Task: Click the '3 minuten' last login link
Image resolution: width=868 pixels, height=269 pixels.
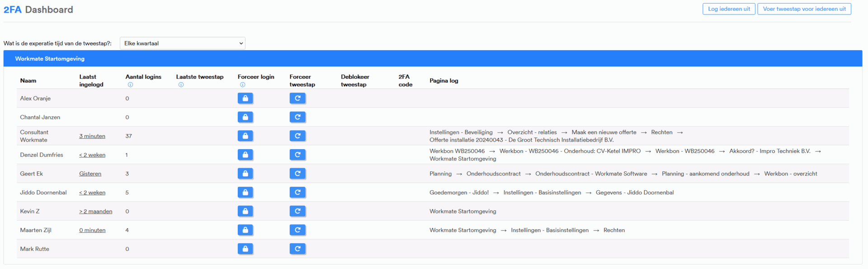Action: click(x=92, y=136)
